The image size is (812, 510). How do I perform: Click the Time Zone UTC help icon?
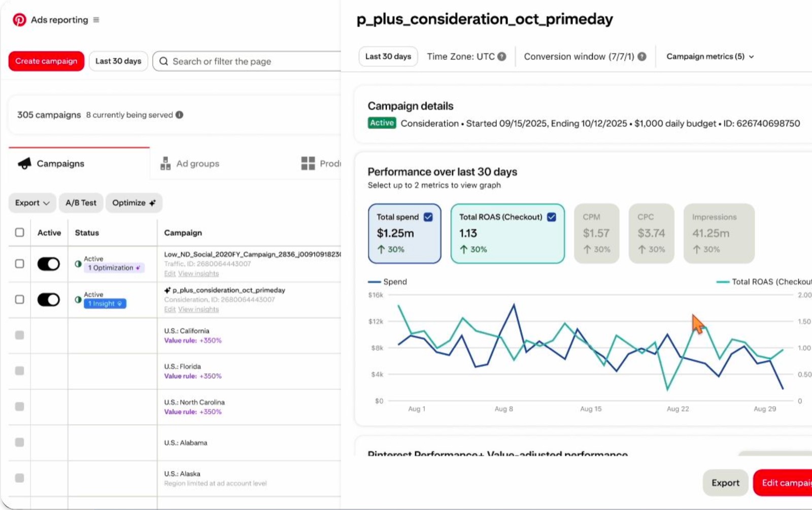[501, 56]
